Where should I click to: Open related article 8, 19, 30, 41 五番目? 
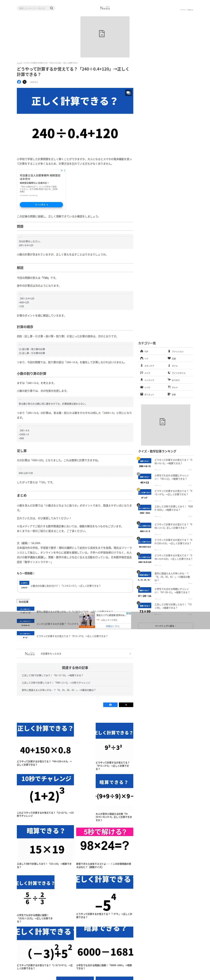tap(59, 690)
